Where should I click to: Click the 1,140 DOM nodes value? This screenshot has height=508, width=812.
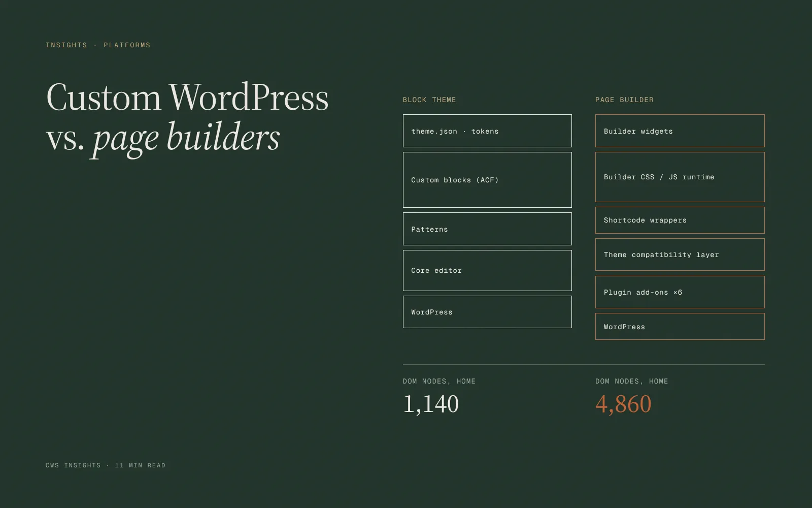pos(431,404)
